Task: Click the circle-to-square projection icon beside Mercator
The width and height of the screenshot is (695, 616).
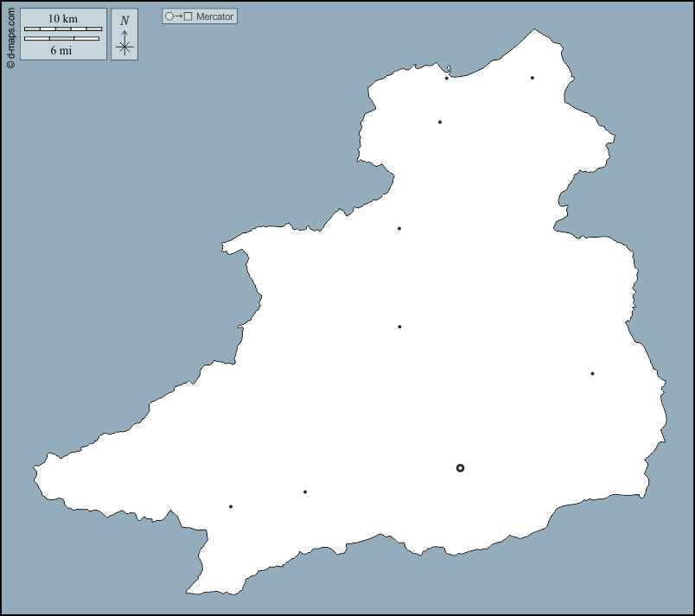Action: (175, 16)
